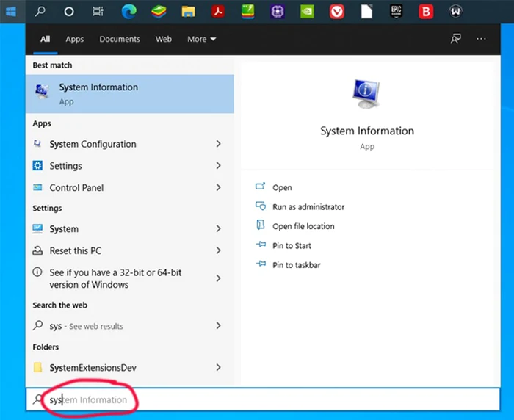Launch Adobe Acrobat from the taskbar
The image size is (514, 420).
(218, 12)
